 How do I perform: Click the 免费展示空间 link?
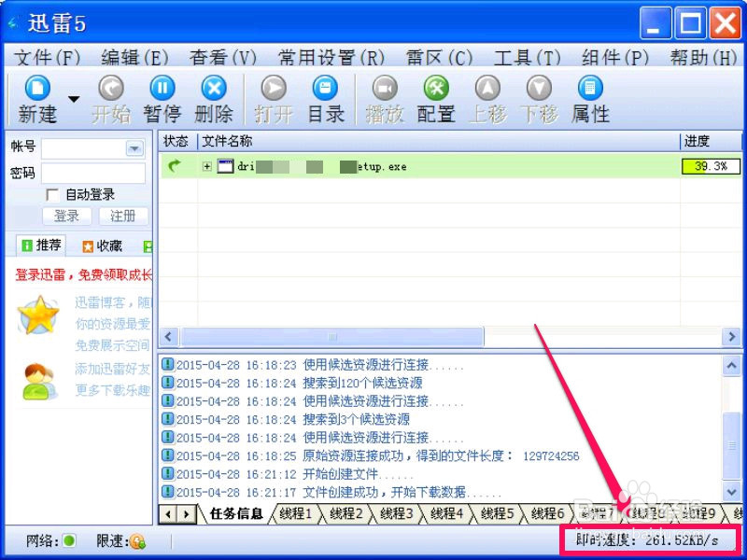point(112,344)
